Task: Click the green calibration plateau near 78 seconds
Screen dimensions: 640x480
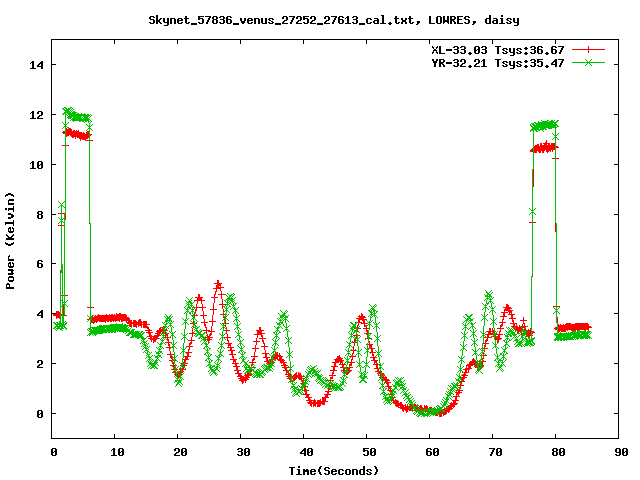Action: point(544,125)
